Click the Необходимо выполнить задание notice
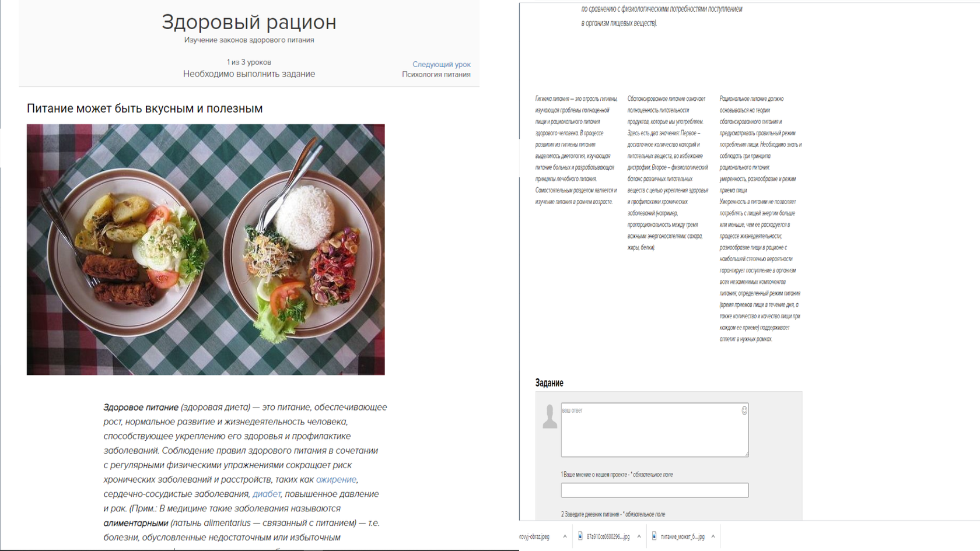This screenshot has width=980, height=551. tap(249, 74)
